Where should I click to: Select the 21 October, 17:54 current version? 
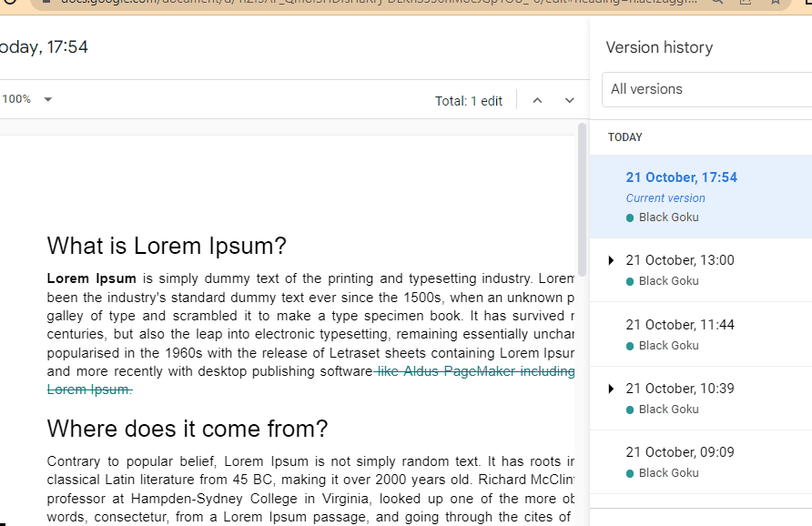701,197
